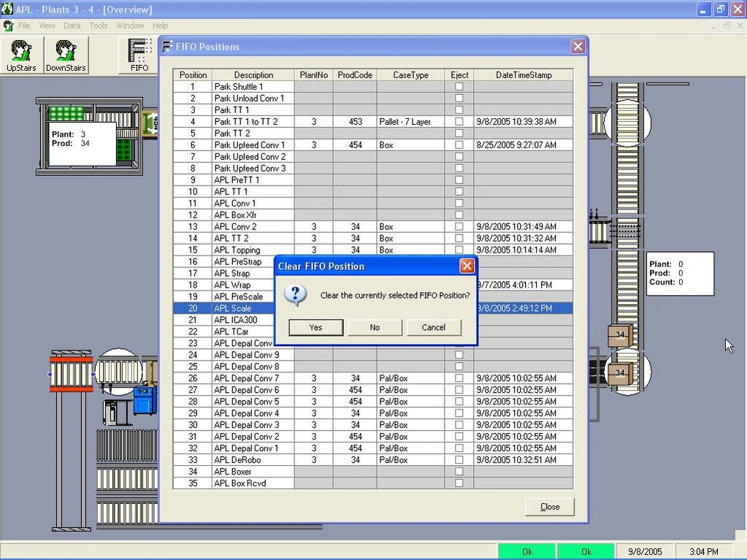The width and height of the screenshot is (747, 560).
Task: Open the UpStairs view
Action: pyautogui.click(x=20, y=55)
